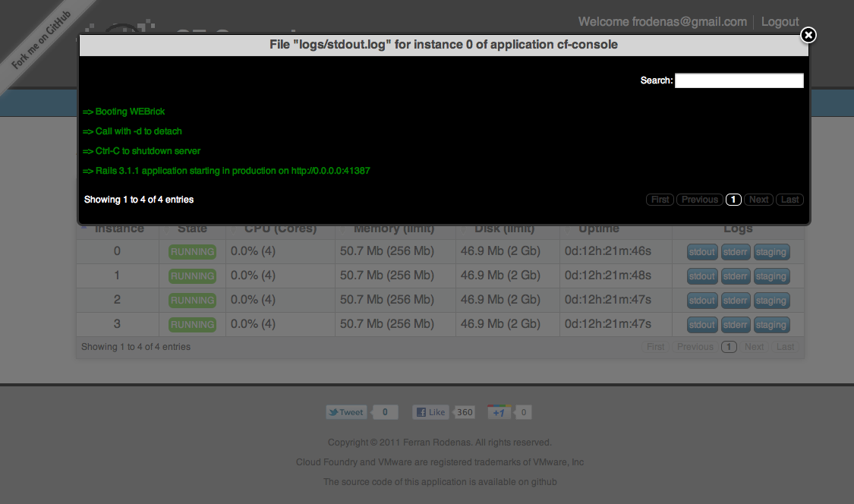Screen dimensions: 854x504
Task: Go to First page in log modal
Action: [660, 200]
